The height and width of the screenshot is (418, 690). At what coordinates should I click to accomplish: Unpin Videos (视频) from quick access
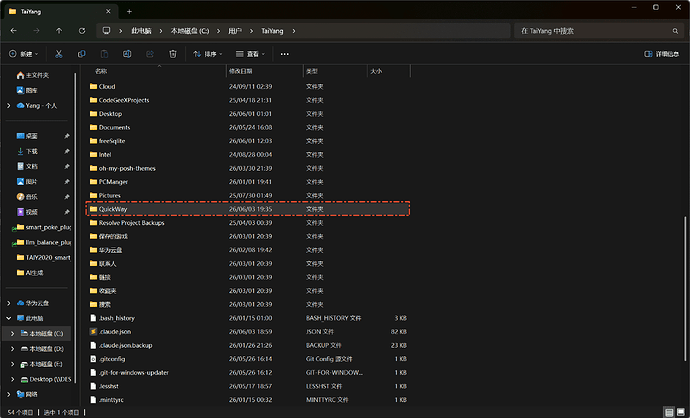(x=67, y=212)
